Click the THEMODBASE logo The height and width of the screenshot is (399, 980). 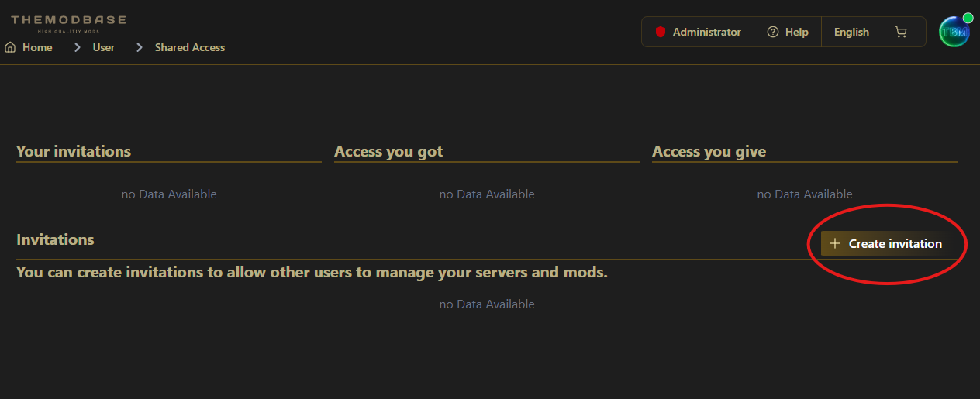pyautogui.click(x=68, y=22)
